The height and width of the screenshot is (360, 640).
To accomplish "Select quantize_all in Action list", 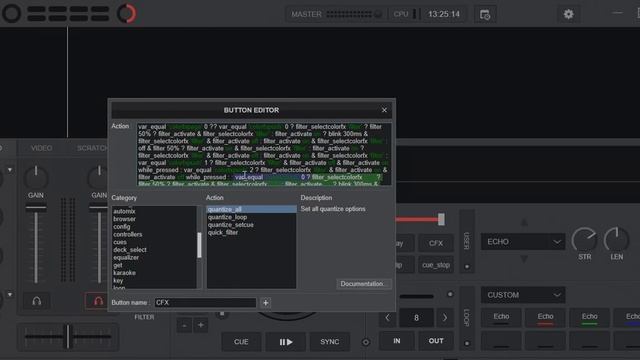I will [251, 209].
